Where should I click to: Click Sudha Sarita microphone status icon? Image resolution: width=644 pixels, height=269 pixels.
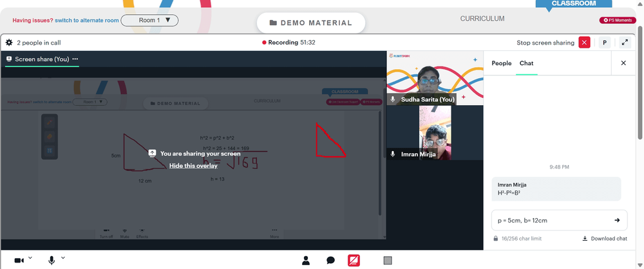[393, 99]
